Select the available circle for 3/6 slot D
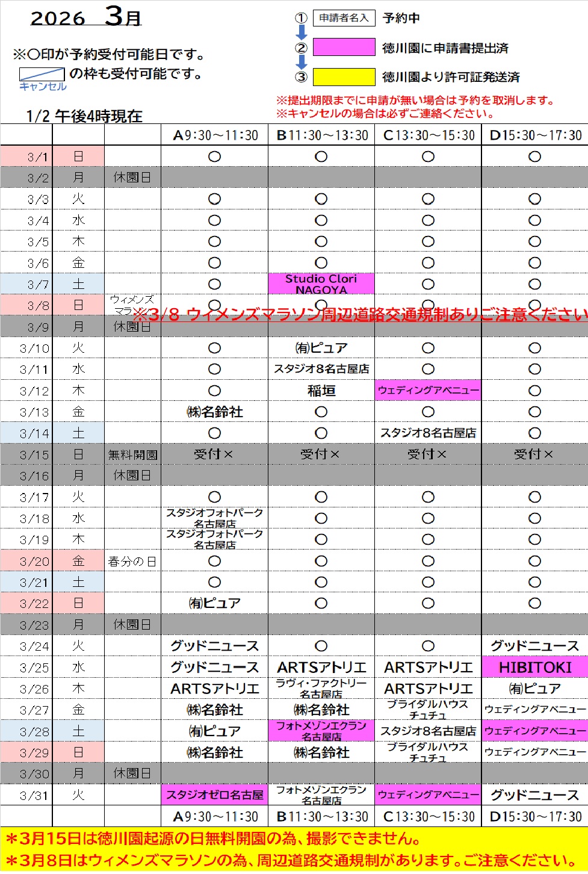 click(534, 263)
